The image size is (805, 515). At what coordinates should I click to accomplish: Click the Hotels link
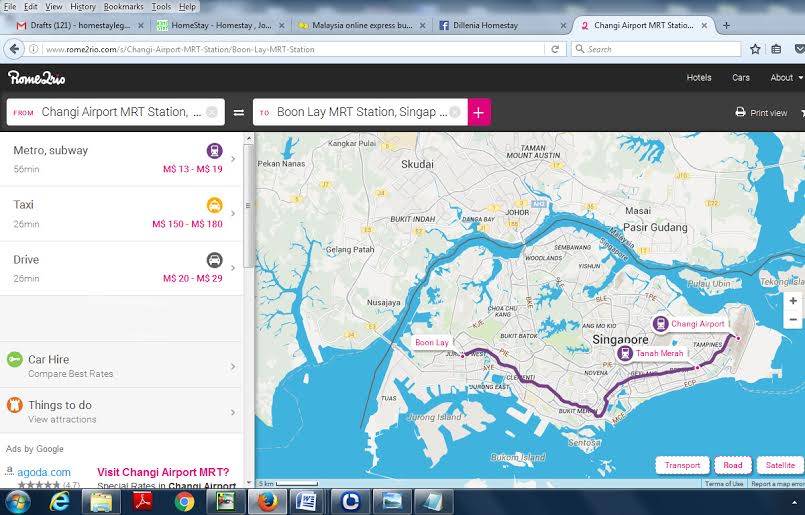tap(699, 78)
